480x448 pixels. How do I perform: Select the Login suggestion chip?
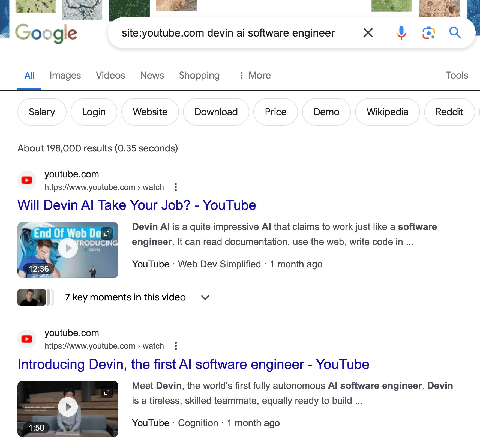click(x=94, y=112)
